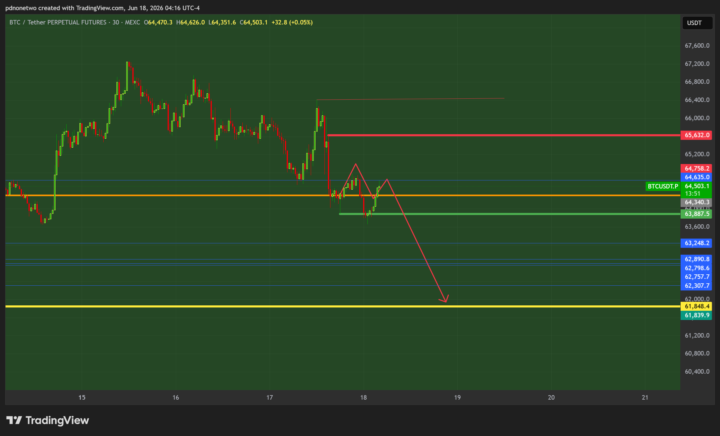Click the BTCUSDT.P symbol label
Viewport: 720px width, 436px height.
(663, 186)
